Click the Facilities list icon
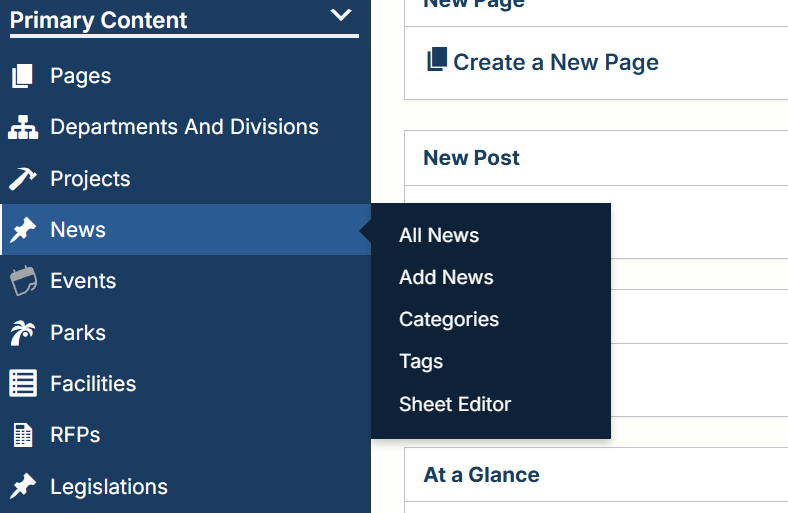 (x=23, y=383)
